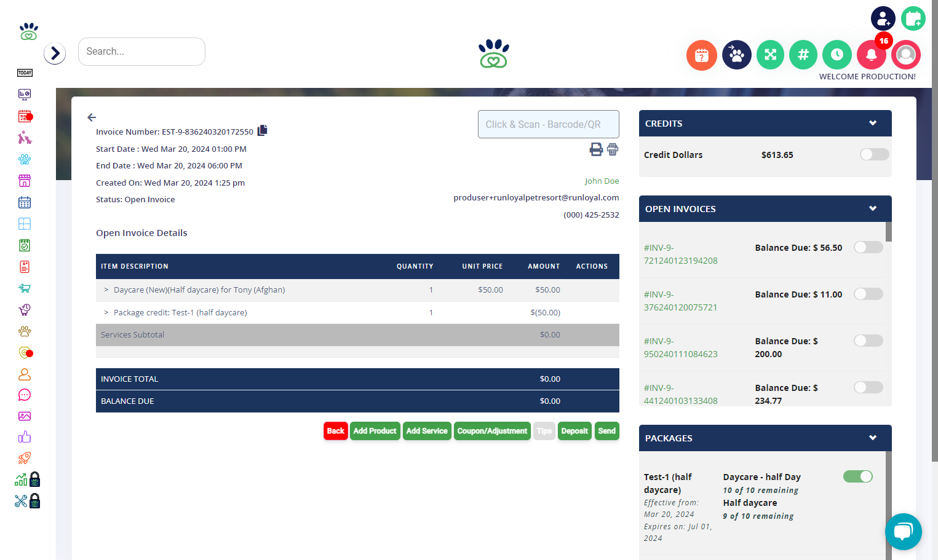The image size is (938, 560).
Task: Click the green add appointment calendar icon
Action: 913,18
